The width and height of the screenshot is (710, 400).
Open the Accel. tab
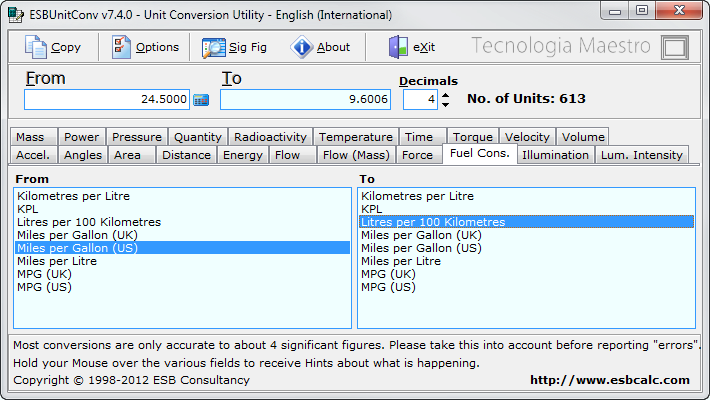(34, 155)
